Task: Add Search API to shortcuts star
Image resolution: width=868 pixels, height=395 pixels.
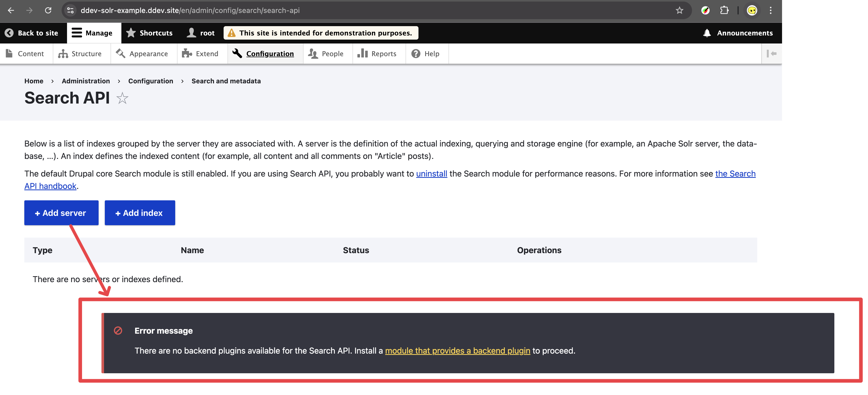Action: [122, 98]
